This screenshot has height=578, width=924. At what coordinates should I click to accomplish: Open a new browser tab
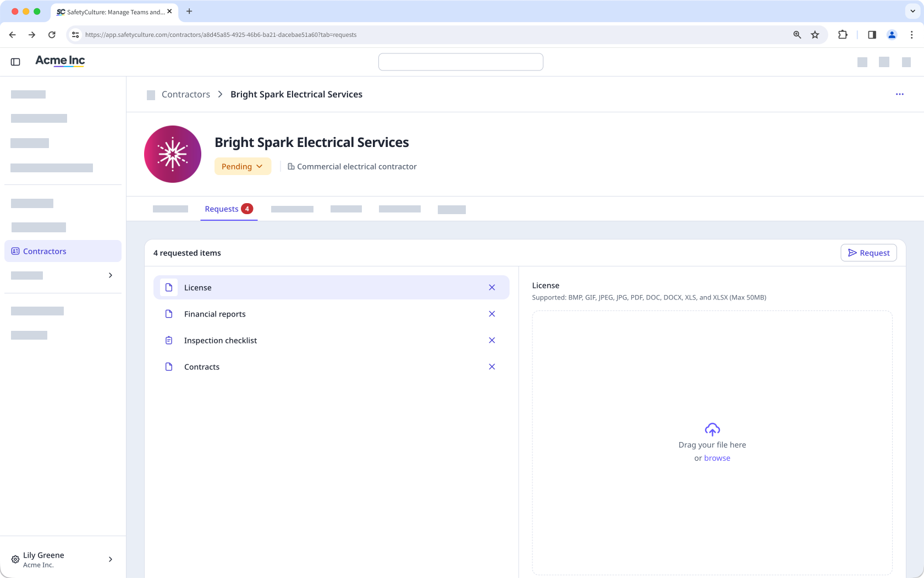pyautogui.click(x=189, y=11)
